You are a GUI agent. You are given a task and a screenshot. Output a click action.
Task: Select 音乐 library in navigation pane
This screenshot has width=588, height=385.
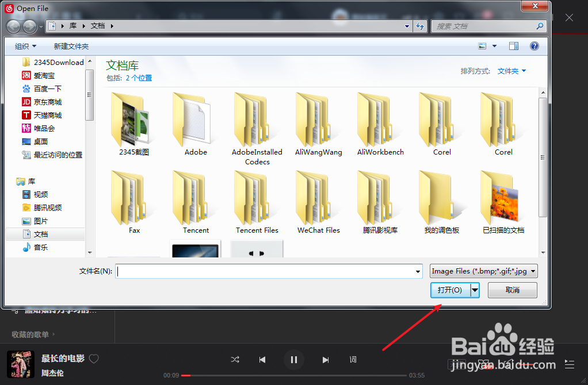(35, 247)
